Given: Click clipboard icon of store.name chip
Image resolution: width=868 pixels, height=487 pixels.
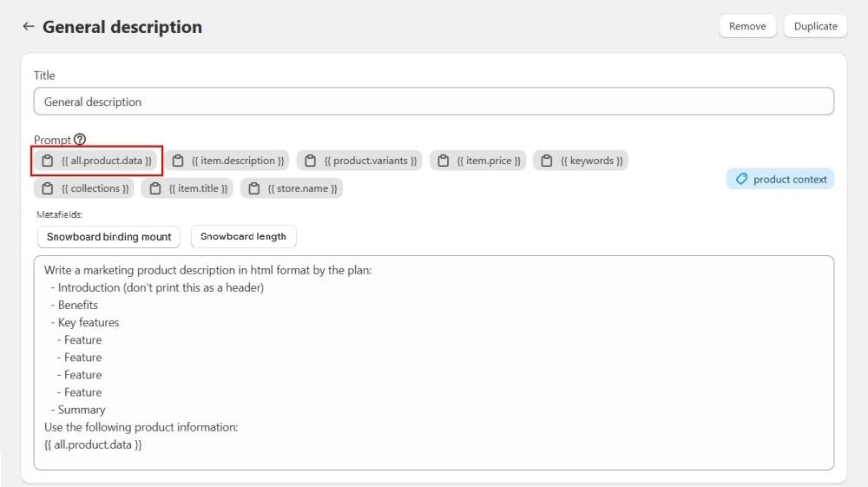Looking at the screenshot, I should click(x=254, y=188).
